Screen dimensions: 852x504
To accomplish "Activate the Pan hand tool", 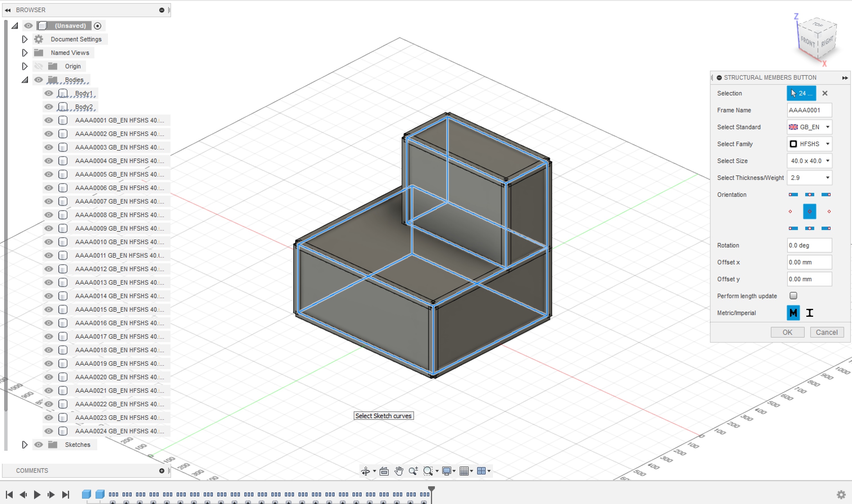I will (399, 471).
